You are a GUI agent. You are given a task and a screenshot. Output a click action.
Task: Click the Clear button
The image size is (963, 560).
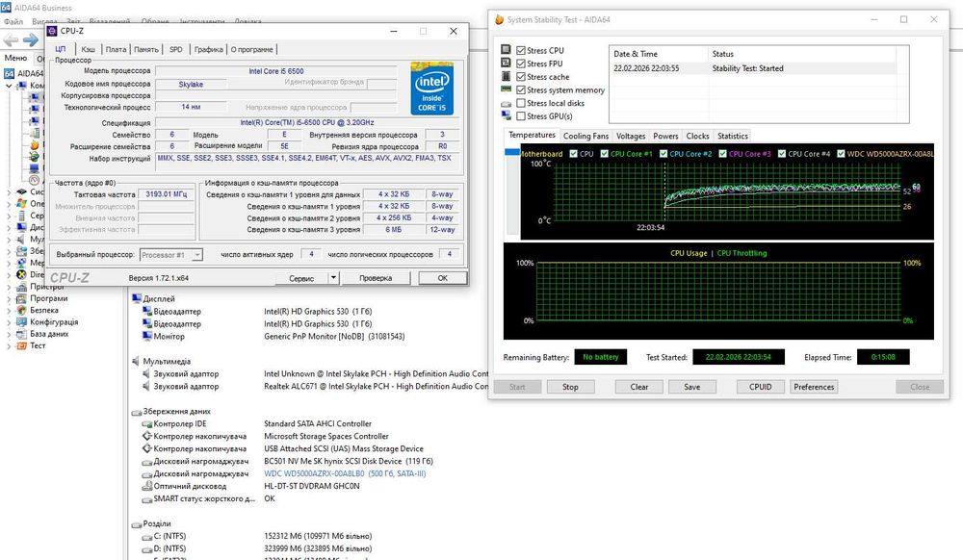pos(639,387)
